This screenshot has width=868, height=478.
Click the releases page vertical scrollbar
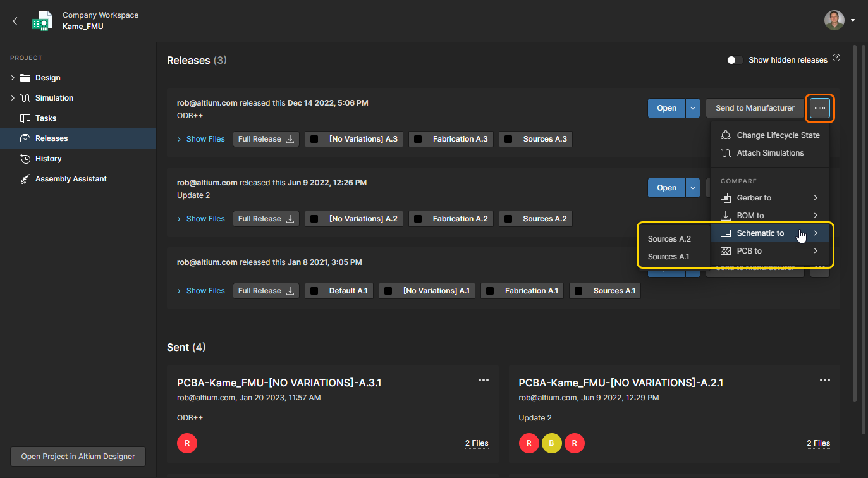[x=855, y=223]
